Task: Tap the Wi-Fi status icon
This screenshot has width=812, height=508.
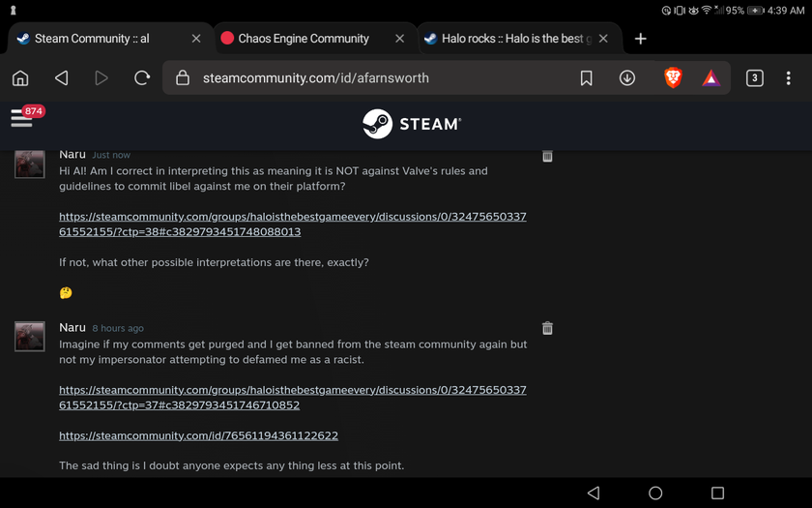Action: 707,10
